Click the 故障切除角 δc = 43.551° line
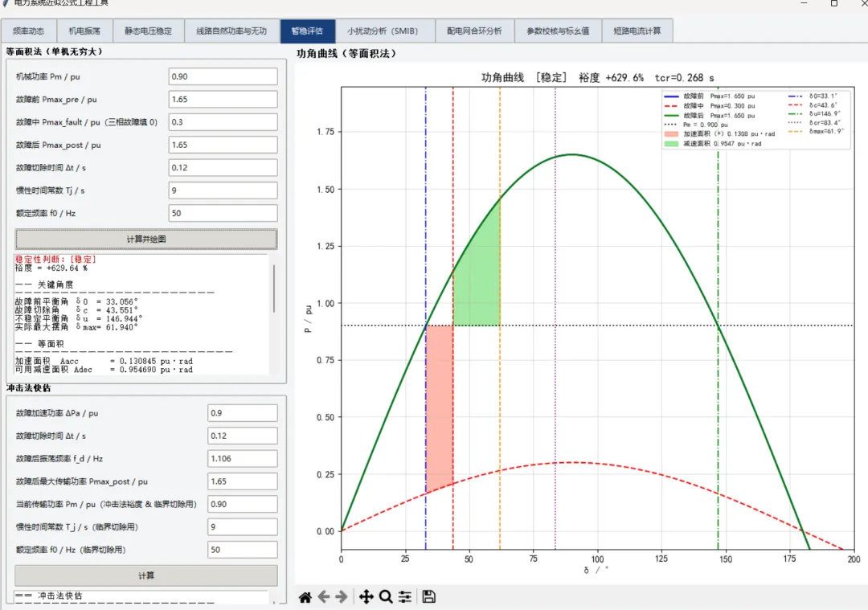 coord(76,310)
